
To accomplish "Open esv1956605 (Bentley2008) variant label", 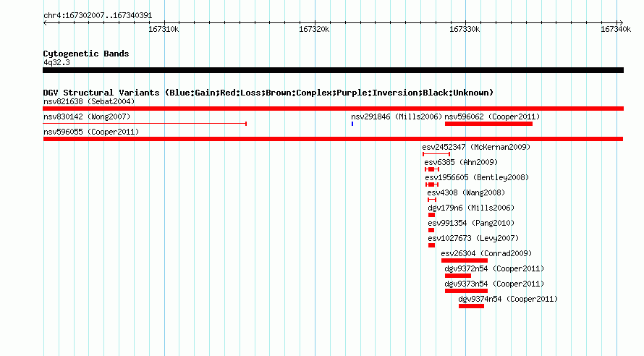I will pos(477,177).
